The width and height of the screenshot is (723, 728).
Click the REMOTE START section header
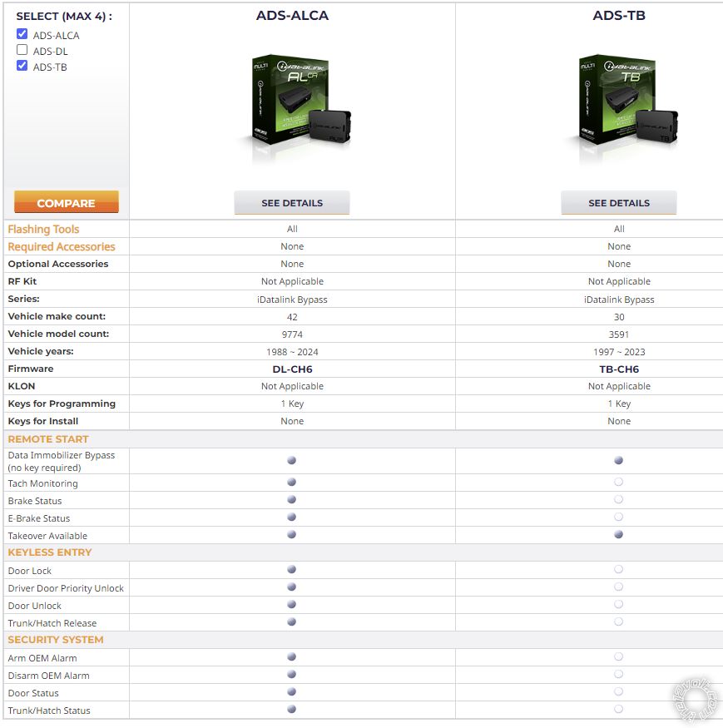[x=48, y=439]
